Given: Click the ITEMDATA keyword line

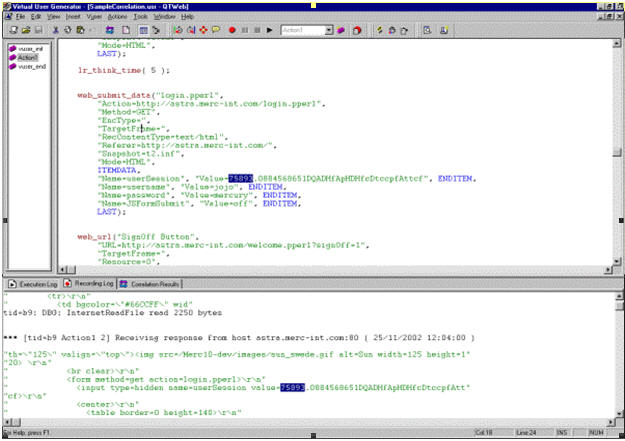Looking at the screenshot, I should (x=119, y=170).
